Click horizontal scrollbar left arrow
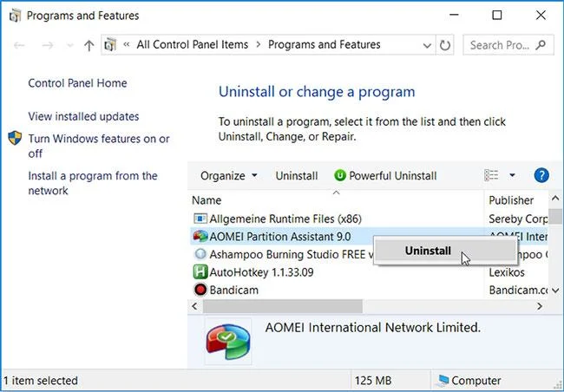 (x=194, y=306)
